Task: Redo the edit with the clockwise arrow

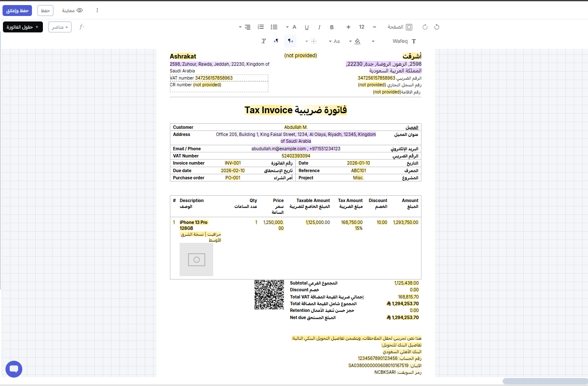Action: coord(425,27)
